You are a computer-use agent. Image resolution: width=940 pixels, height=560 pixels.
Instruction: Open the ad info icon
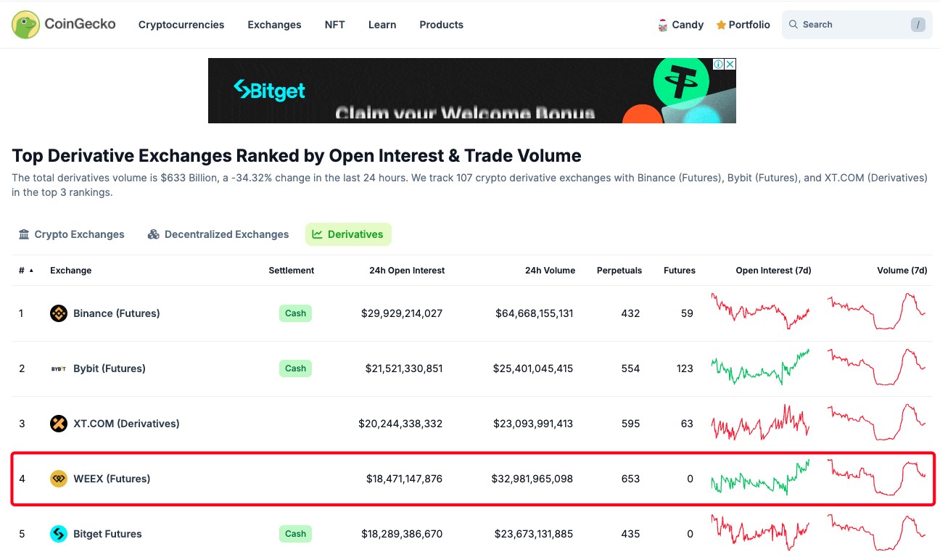[x=718, y=64]
